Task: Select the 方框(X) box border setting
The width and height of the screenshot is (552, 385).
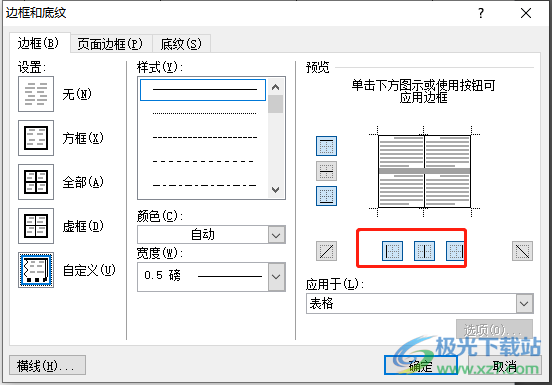Action: coord(36,138)
